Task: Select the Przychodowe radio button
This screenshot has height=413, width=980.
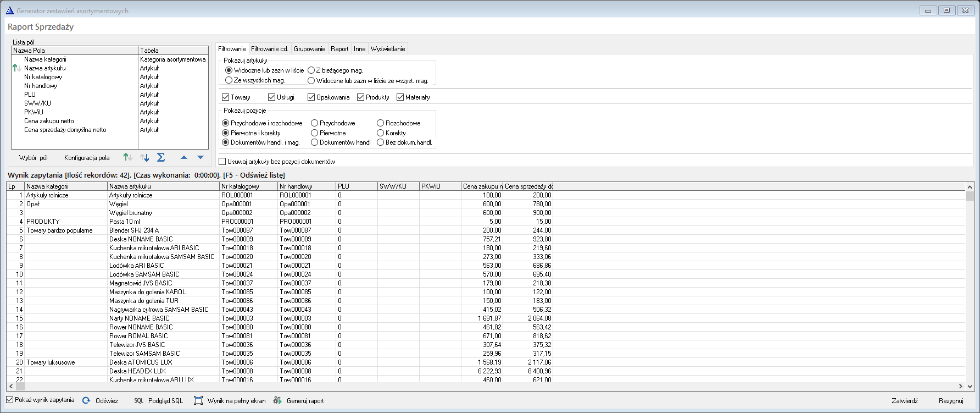Action: pyautogui.click(x=314, y=123)
